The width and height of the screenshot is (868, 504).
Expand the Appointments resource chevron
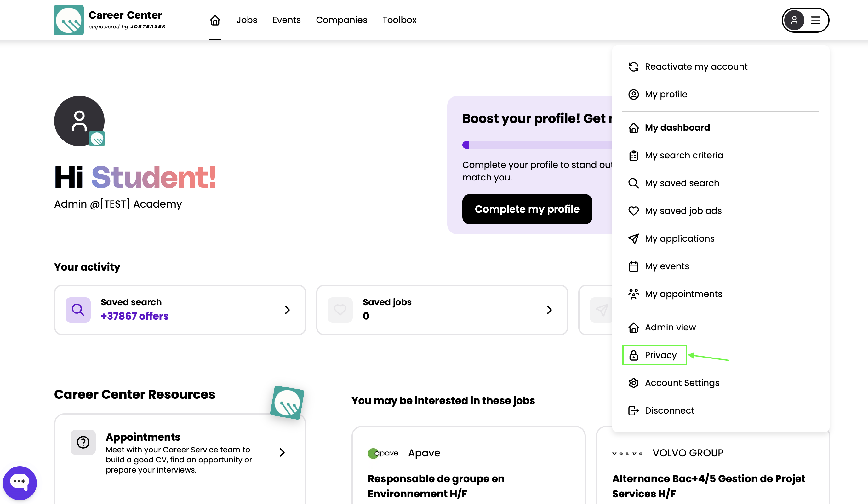click(282, 452)
